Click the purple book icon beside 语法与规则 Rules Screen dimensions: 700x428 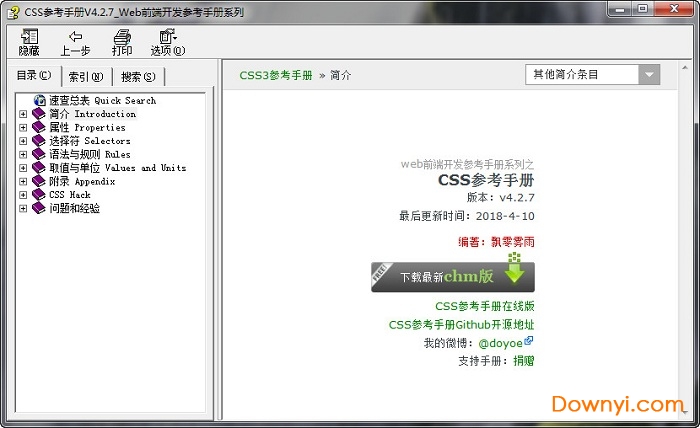[39, 154]
